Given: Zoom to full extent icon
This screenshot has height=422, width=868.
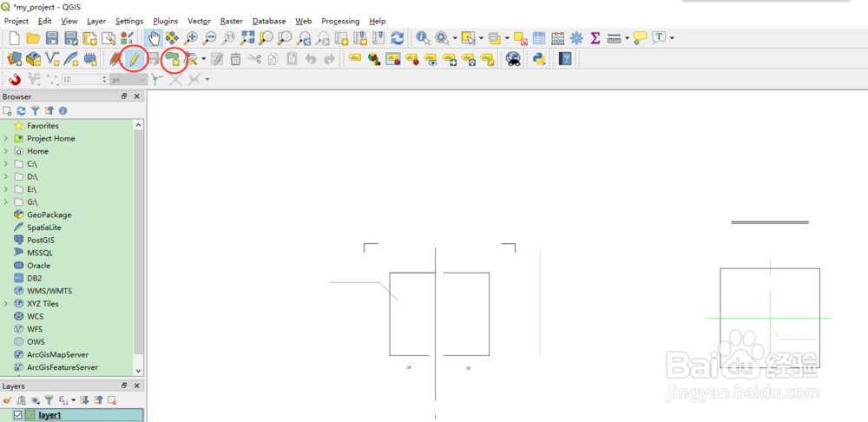Looking at the screenshot, I should 247,37.
